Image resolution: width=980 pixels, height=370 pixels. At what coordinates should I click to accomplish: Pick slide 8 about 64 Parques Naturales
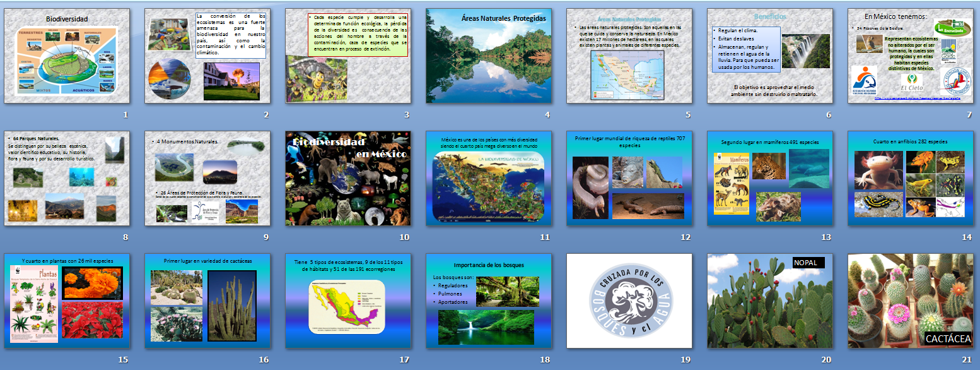click(x=67, y=178)
